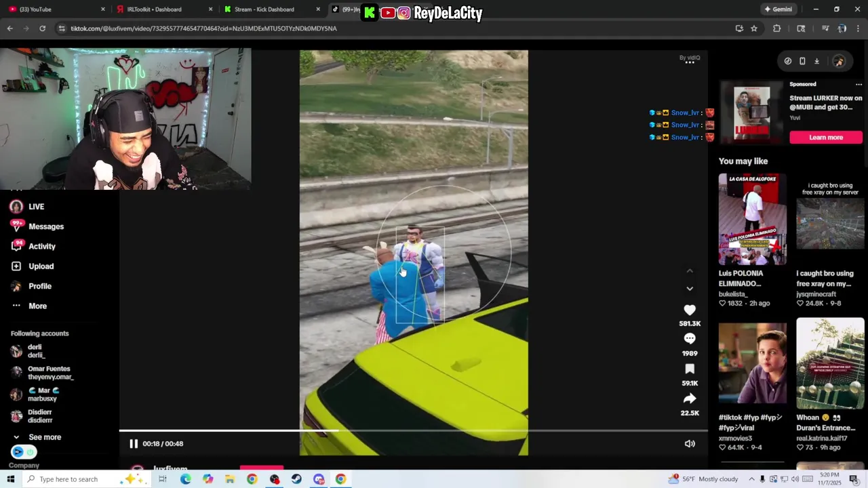Click the phone app icon in pill toolbar
The image size is (868, 488).
pyautogui.click(x=802, y=61)
